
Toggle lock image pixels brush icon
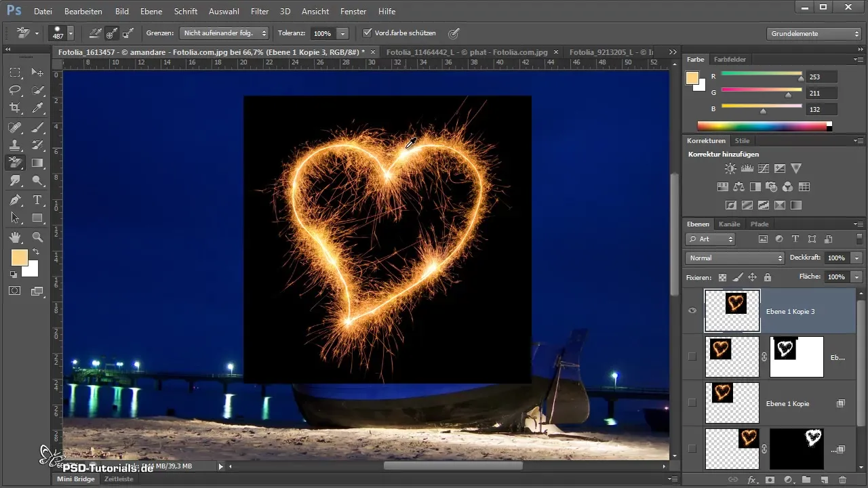tap(737, 277)
